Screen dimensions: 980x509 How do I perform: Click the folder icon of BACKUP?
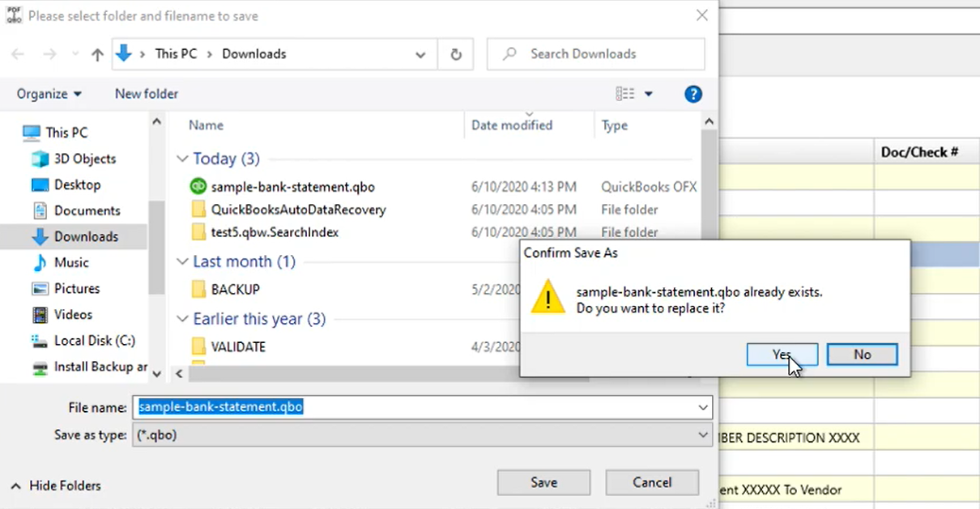[198, 289]
